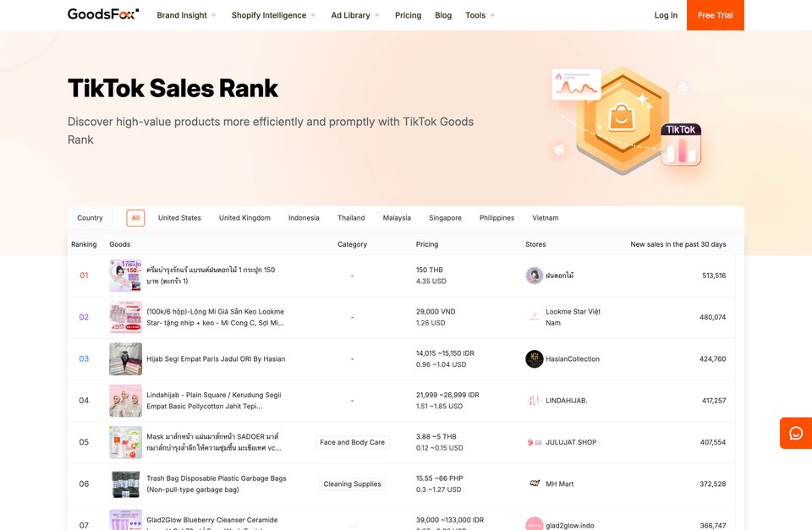Open the Lindahijab Plain Square product thumbnail
This screenshot has height=530, width=812.
coord(125,400)
